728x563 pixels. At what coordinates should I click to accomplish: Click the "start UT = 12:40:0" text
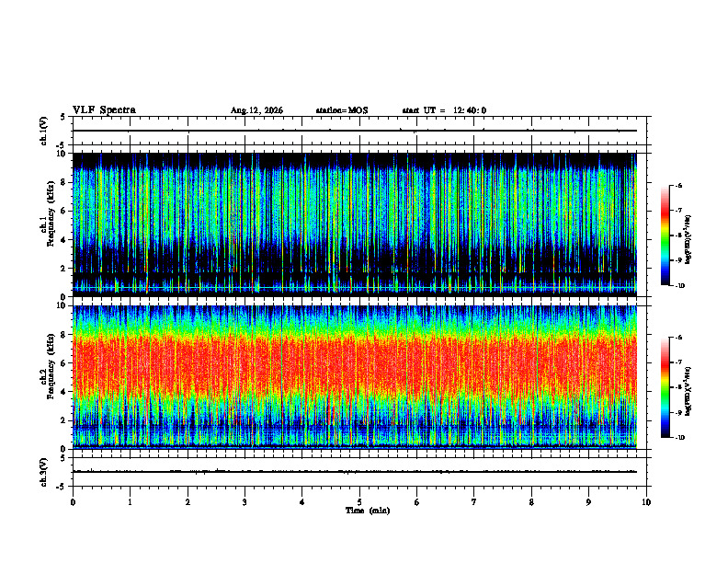click(x=444, y=110)
